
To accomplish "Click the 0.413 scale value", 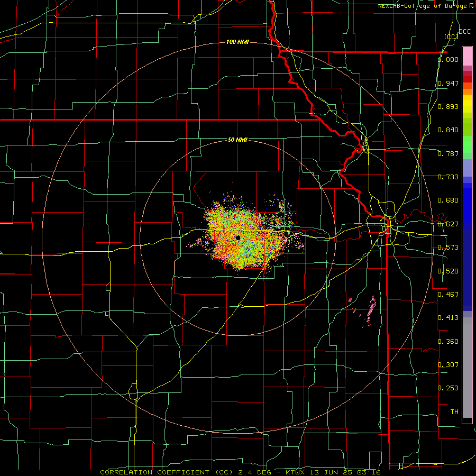I will pyautogui.click(x=448, y=318).
